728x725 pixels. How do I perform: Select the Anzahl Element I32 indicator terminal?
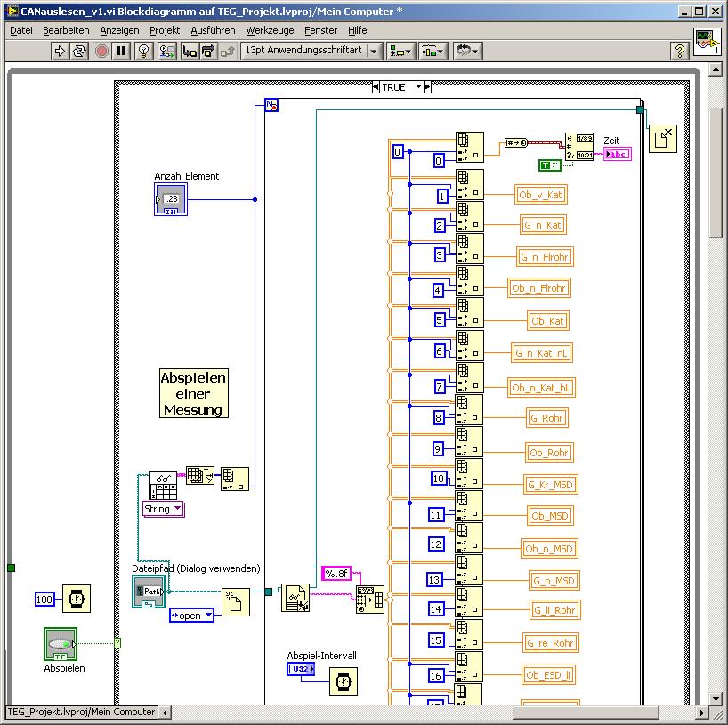(x=171, y=199)
